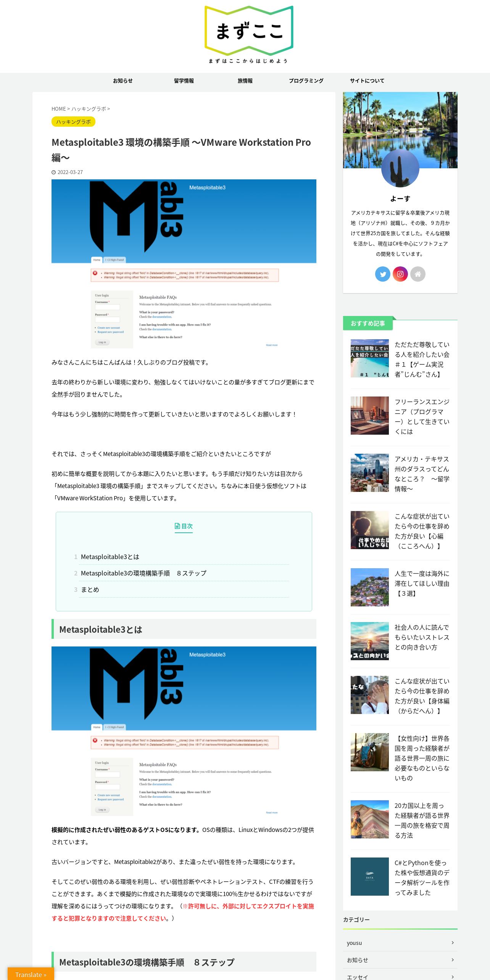Open the yousu category

pos(400,943)
